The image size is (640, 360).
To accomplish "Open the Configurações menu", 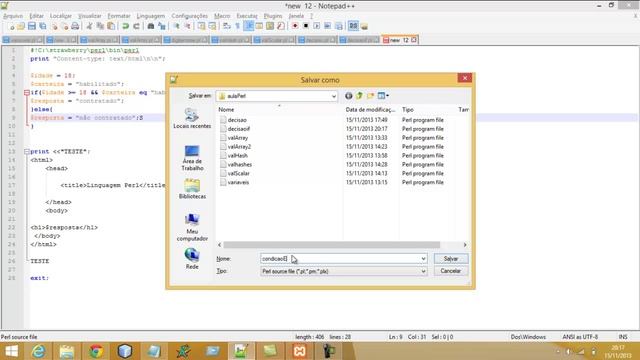I will point(189,16).
